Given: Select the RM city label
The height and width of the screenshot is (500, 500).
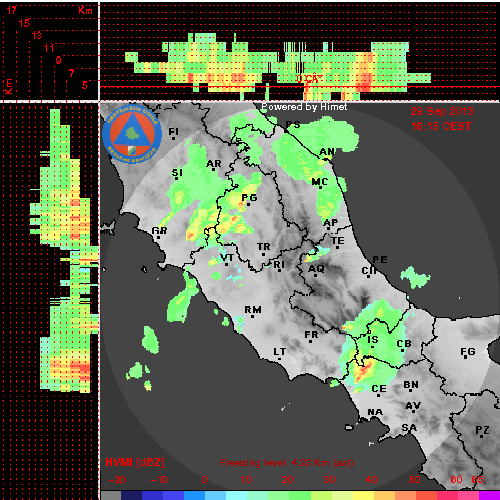Looking at the screenshot, I should pyautogui.click(x=253, y=310).
